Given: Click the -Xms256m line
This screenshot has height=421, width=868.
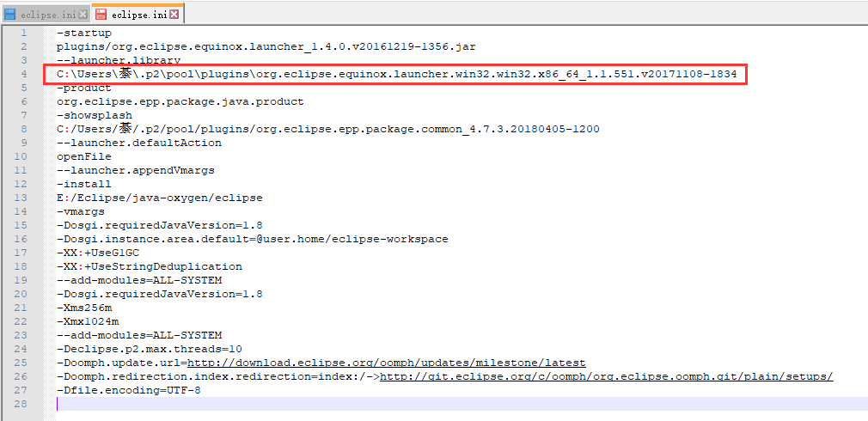Looking at the screenshot, I should coord(84,308).
